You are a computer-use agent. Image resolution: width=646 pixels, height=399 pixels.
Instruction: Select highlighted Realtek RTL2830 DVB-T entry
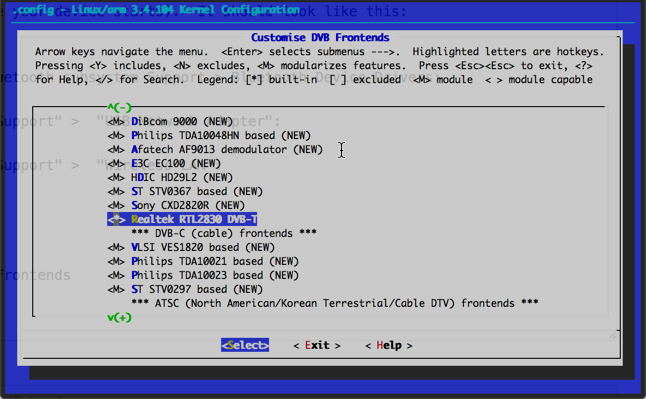pos(194,219)
